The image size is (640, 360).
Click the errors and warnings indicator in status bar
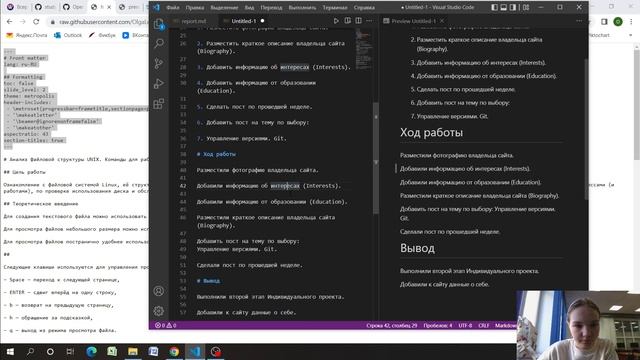(165, 325)
